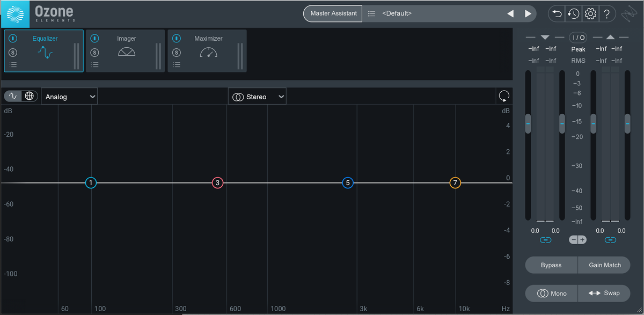
Task: Click the left input gain fader
Action: 528,123
